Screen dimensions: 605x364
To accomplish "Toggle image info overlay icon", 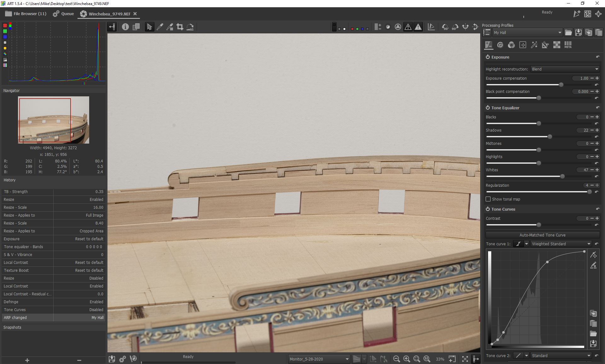I will 125,27.
